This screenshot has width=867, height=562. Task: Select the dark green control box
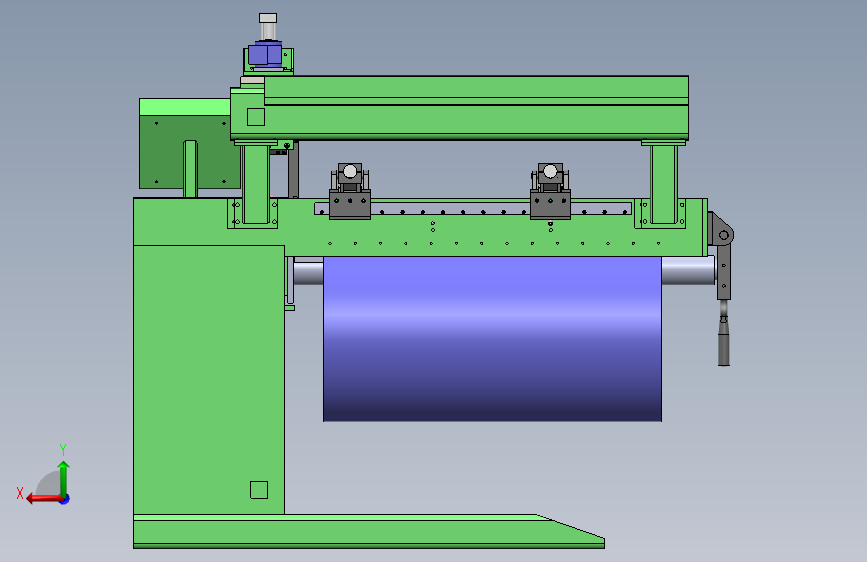click(190, 152)
